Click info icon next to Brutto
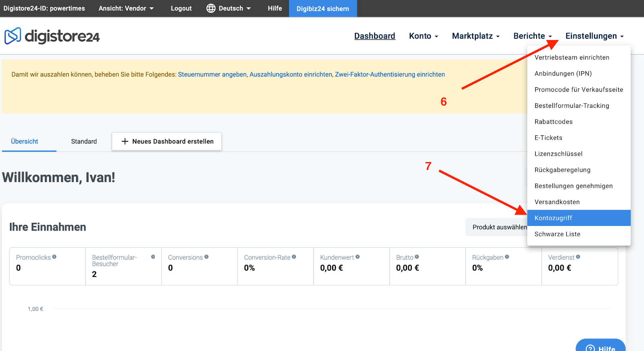The width and height of the screenshot is (644, 351). [x=417, y=257]
